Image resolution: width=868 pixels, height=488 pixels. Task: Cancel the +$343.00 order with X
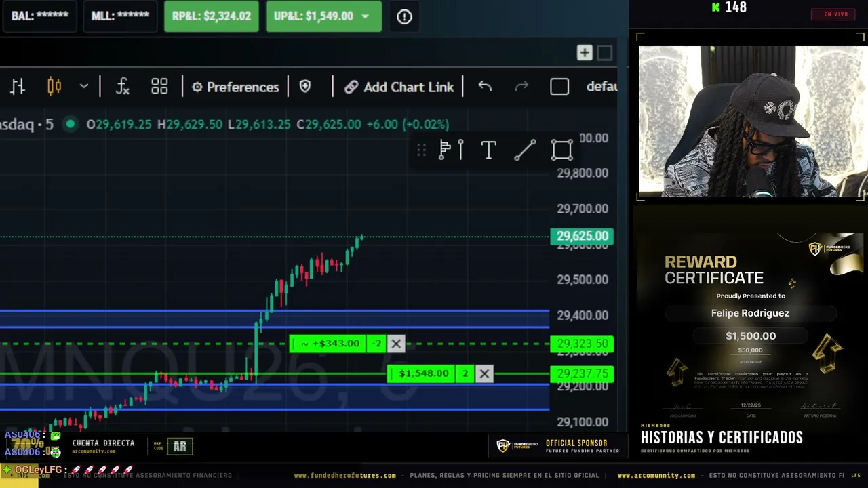point(396,344)
